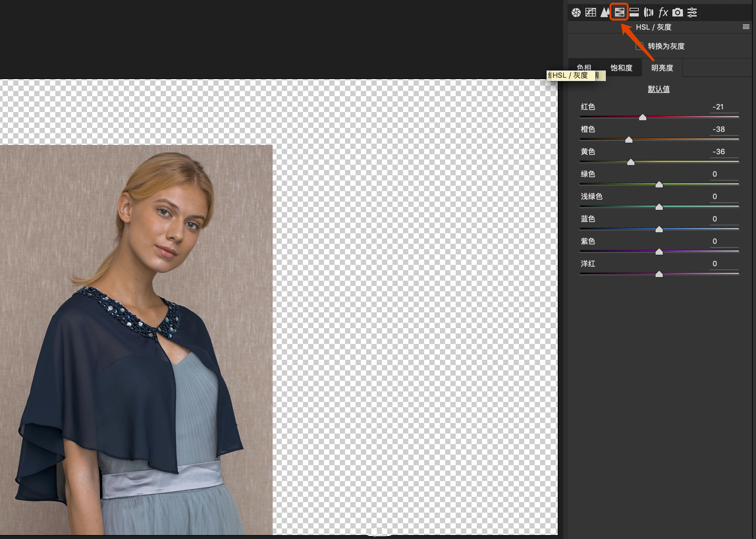The height and width of the screenshot is (539, 756).
Task: Click the 浅绿色 value field
Action: click(x=724, y=196)
